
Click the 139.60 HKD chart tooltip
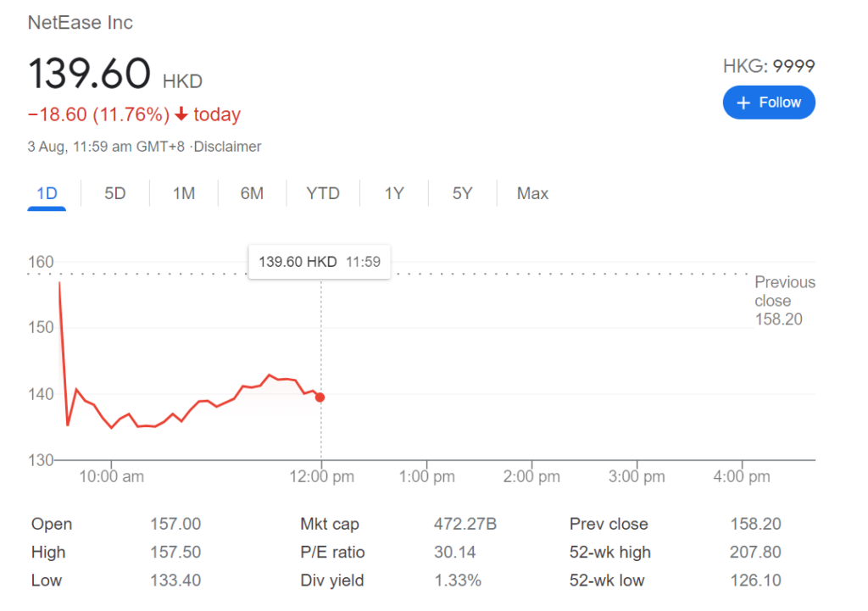point(320,262)
